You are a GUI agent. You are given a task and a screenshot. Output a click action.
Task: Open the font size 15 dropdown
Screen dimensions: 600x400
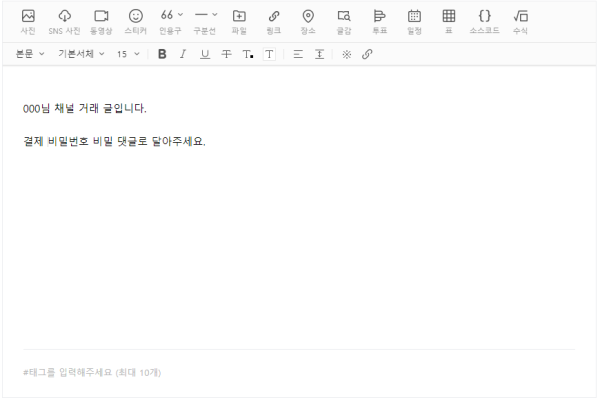[x=128, y=54]
